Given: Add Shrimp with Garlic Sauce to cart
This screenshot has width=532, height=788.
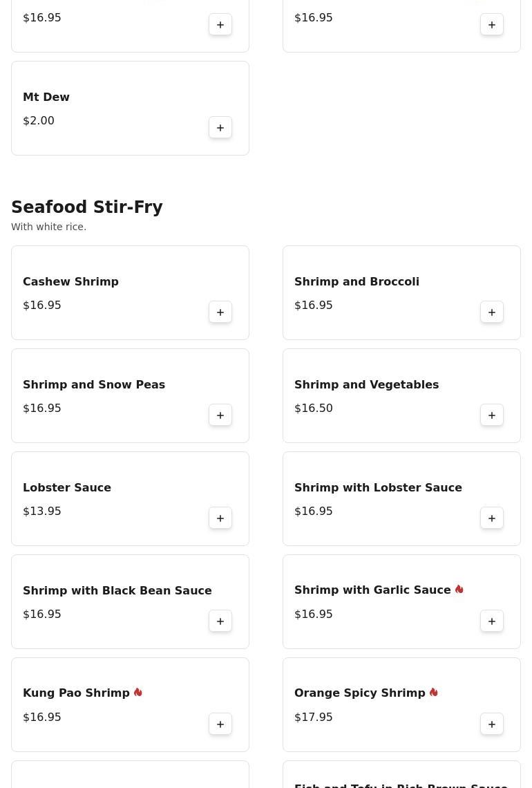Looking at the screenshot, I should click(492, 621).
